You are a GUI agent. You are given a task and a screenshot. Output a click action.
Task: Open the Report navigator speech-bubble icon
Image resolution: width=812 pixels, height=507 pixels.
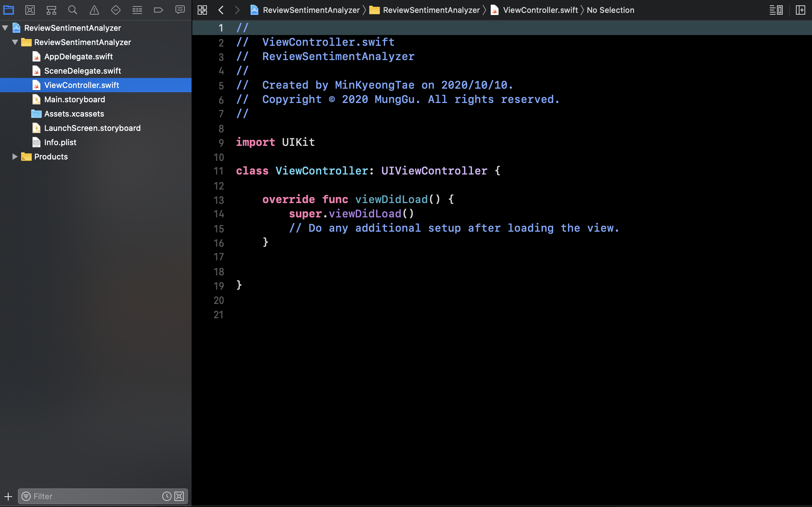(x=180, y=10)
